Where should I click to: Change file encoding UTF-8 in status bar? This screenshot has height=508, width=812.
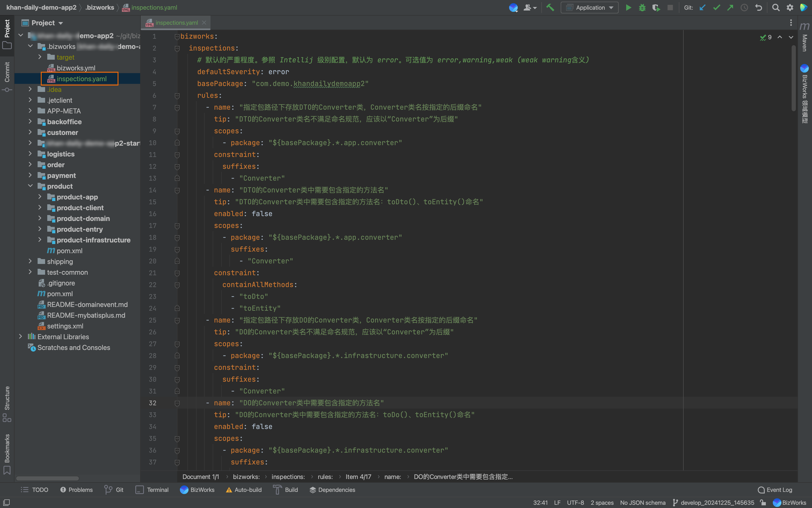(575, 503)
